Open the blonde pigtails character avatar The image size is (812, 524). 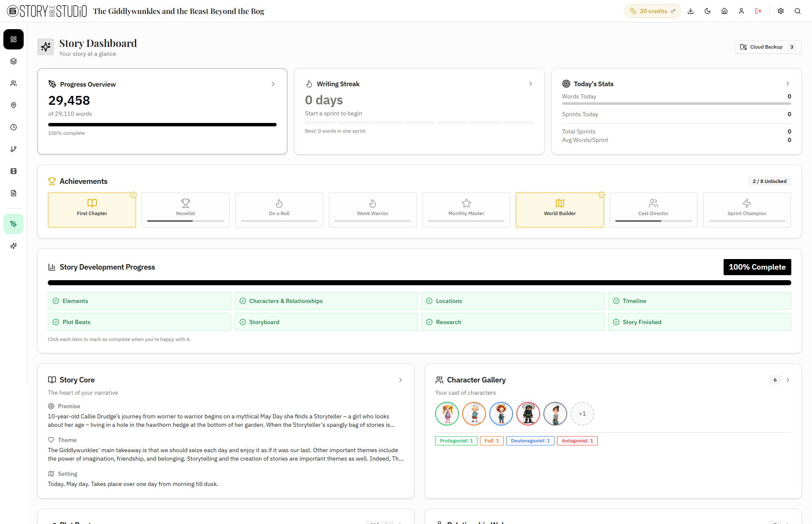pyautogui.click(x=447, y=414)
